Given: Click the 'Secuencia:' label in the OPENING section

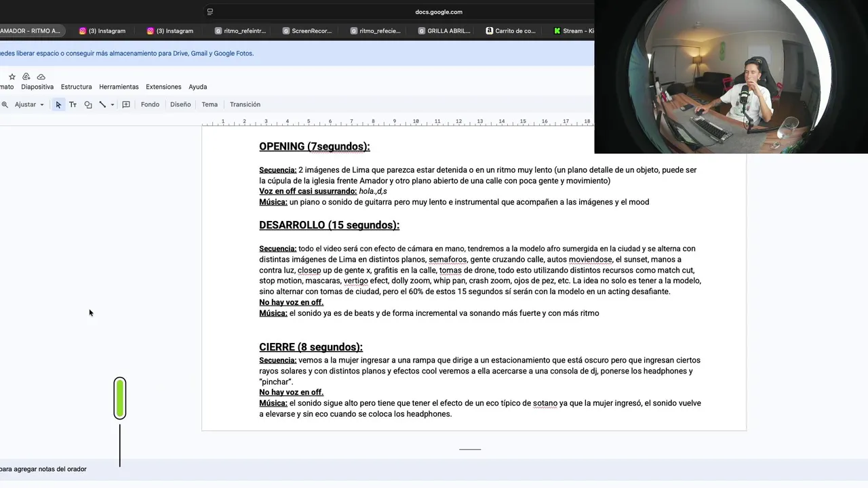Looking at the screenshot, I should [x=277, y=170].
